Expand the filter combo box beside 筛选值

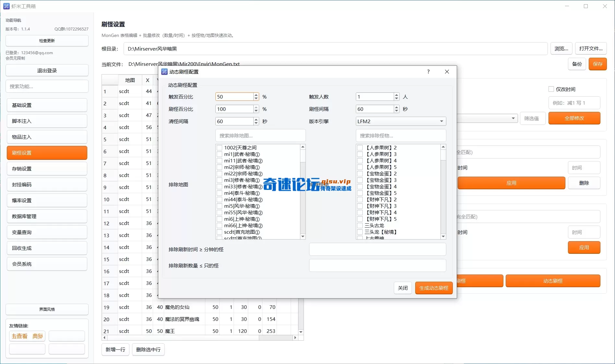click(513, 118)
